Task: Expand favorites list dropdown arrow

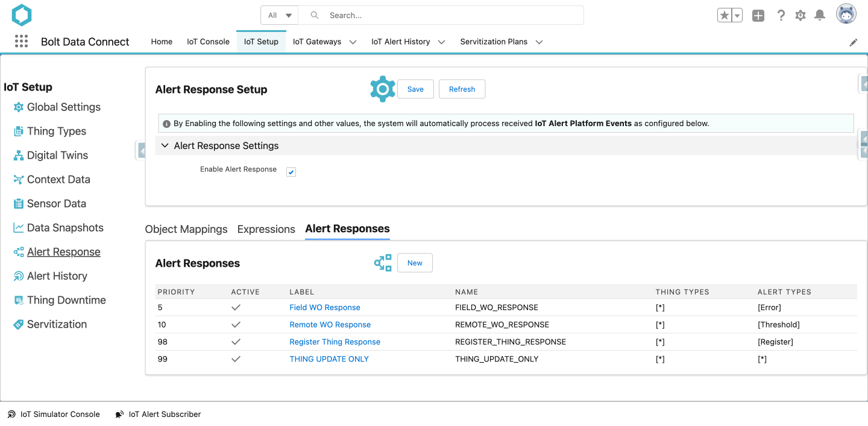Action: (x=737, y=16)
